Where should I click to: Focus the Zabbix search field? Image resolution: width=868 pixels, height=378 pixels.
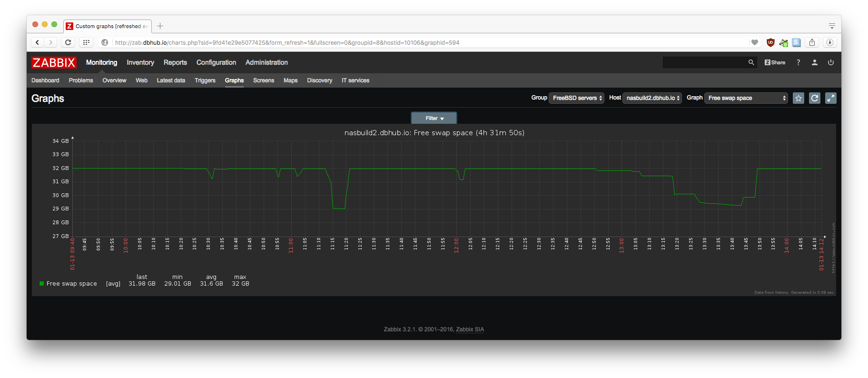click(x=705, y=62)
